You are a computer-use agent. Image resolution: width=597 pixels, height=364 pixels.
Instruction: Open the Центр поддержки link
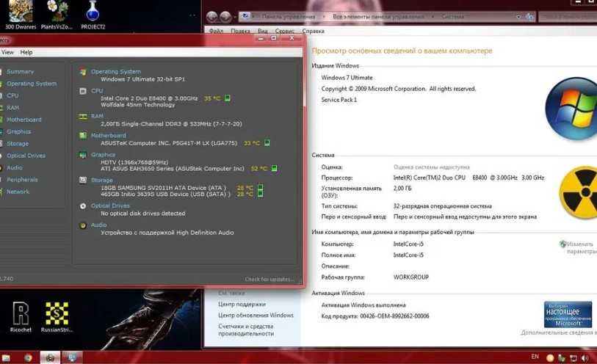tap(242, 305)
